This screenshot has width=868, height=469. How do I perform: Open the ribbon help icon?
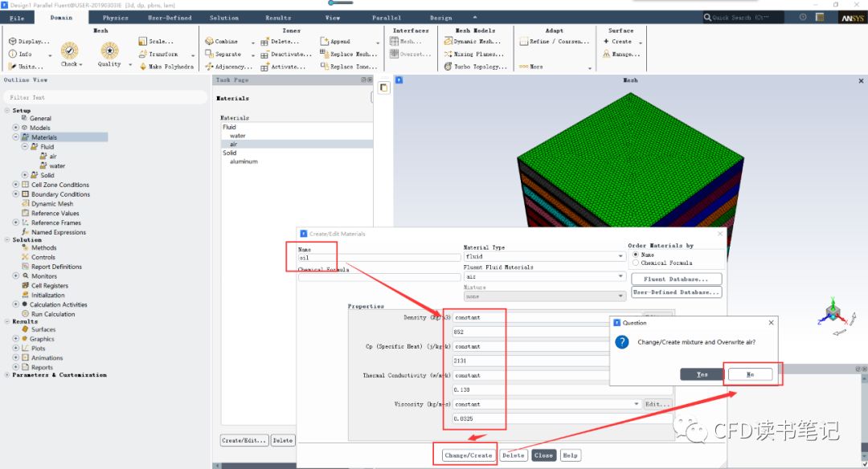coord(803,17)
